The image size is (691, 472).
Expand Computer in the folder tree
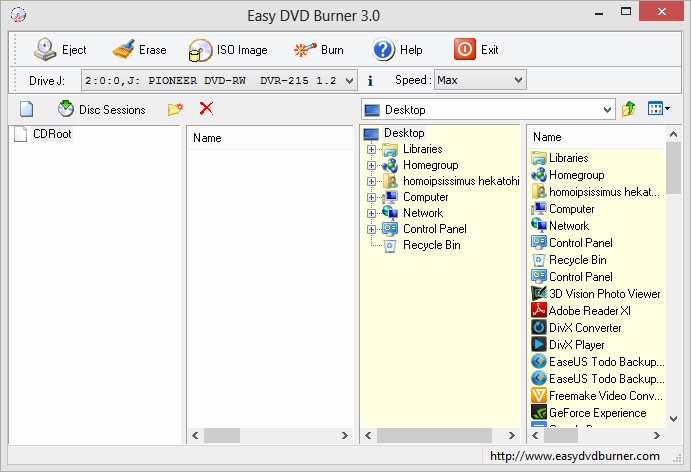point(371,197)
